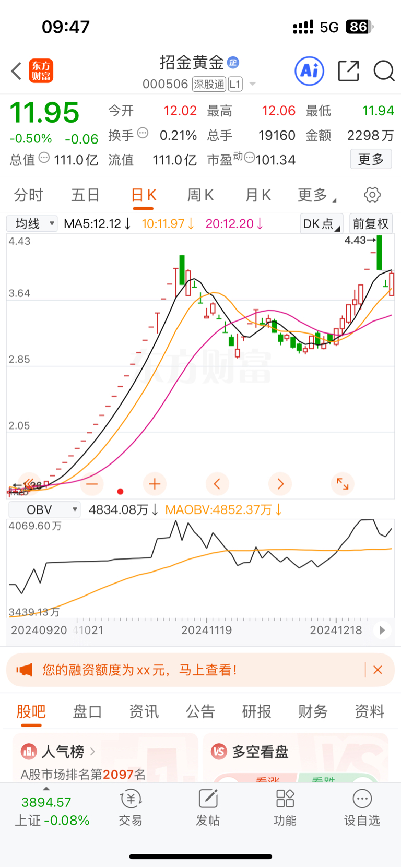Open the 财务 tab
Image resolution: width=401 pixels, height=868 pixels.
tap(313, 711)
